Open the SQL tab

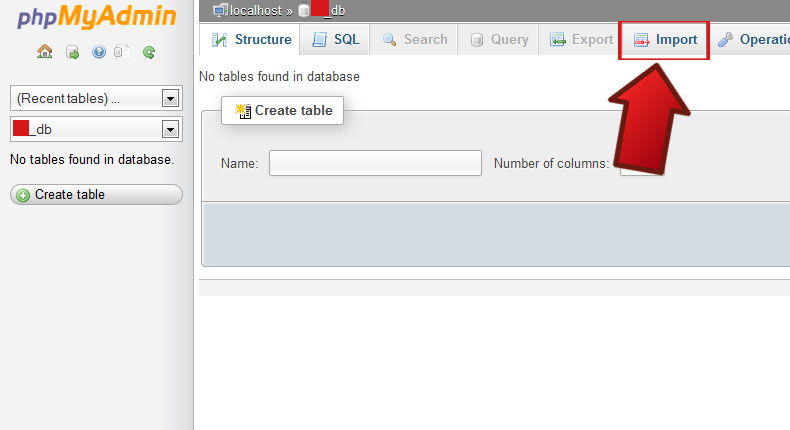point(335,40)
